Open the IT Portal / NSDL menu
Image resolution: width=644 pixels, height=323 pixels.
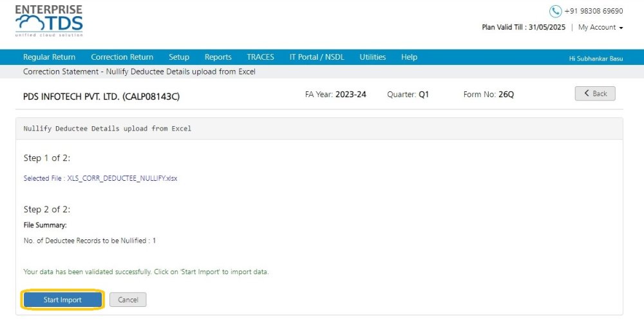point(317,57)
